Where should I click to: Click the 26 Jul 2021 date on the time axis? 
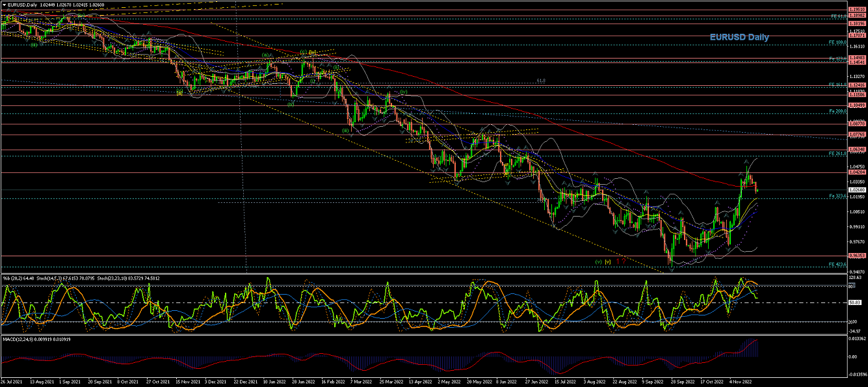pyautogui.click(x=12, y=382)
